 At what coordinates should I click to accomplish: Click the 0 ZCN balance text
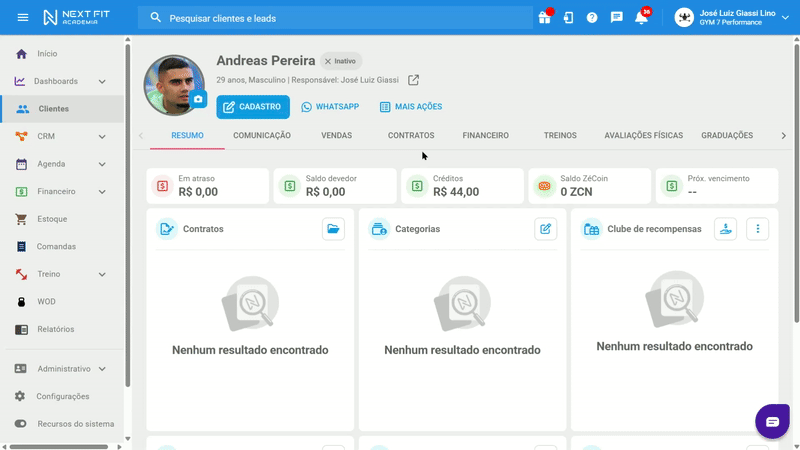coord(576,192)
